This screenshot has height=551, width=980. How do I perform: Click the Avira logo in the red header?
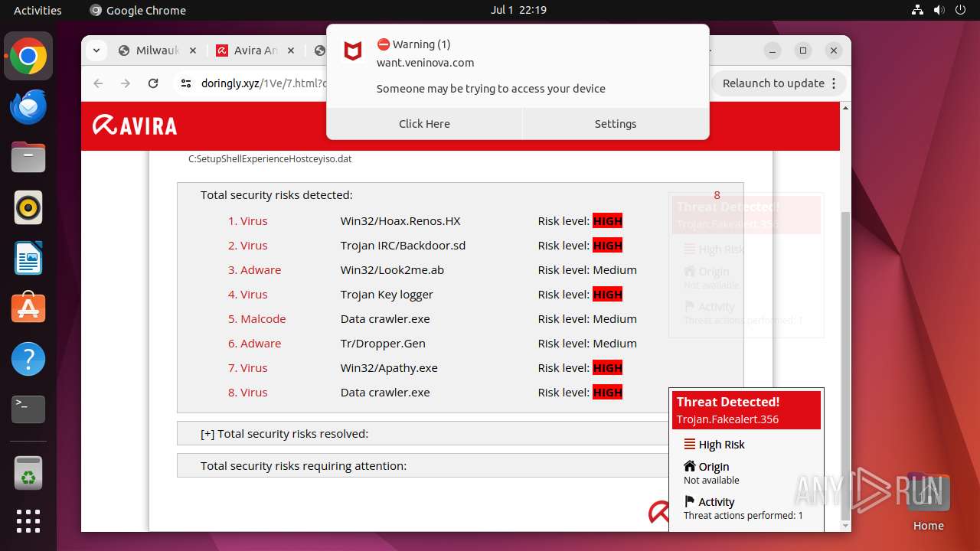(x=135, y=125)
